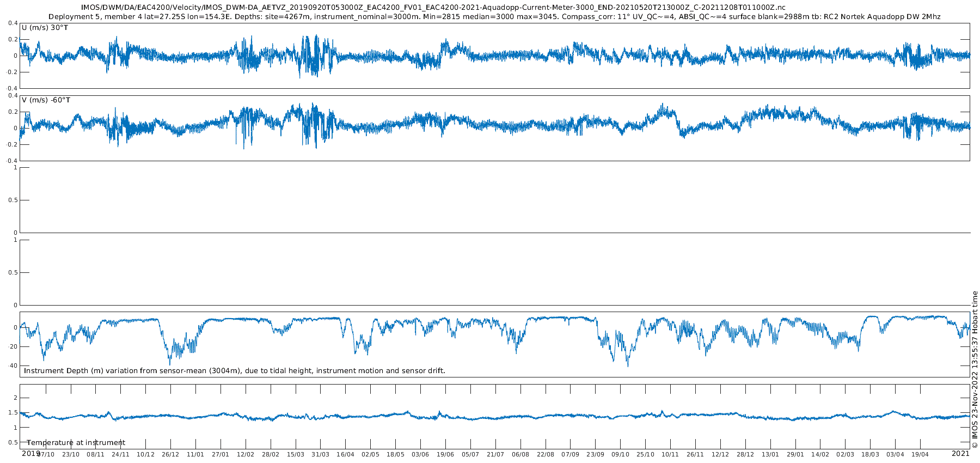980x463 pixels.
Task: Click the '1.5' tick on the temperature panel
Action: 13,413
